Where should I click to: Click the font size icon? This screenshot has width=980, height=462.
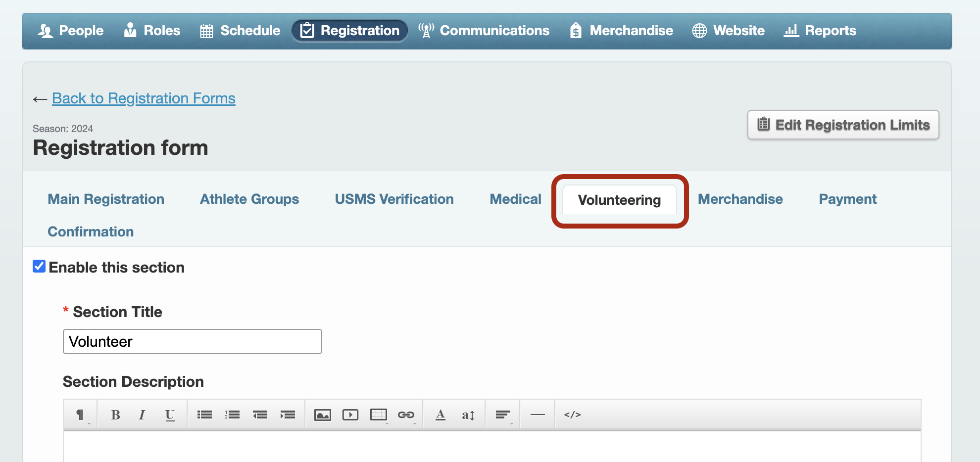click(x=468, y=415)
